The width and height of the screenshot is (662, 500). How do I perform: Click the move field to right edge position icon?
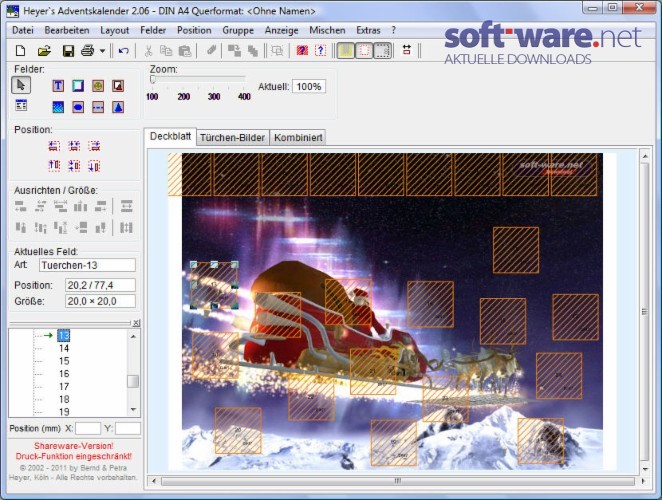pos(94,146)
